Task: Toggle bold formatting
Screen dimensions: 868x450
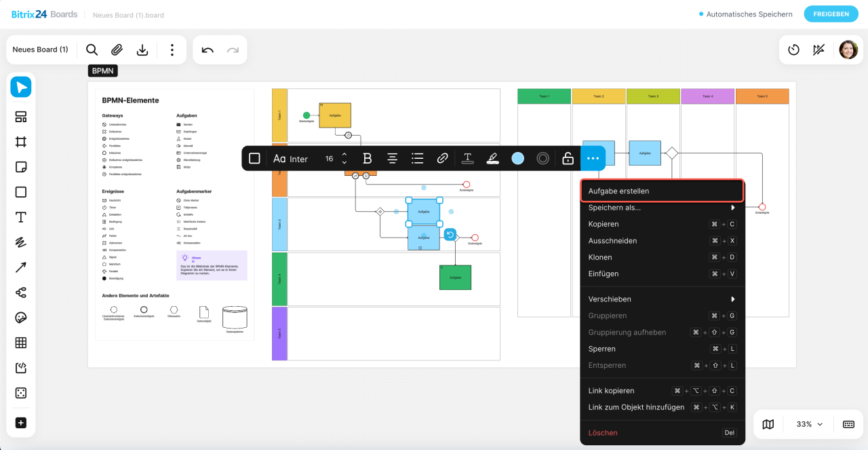Action: click(x=368, y=158)
